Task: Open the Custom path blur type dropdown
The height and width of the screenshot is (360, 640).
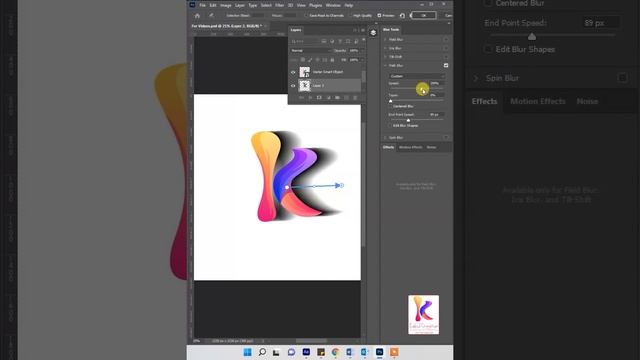Action: [x=417, y=76]
